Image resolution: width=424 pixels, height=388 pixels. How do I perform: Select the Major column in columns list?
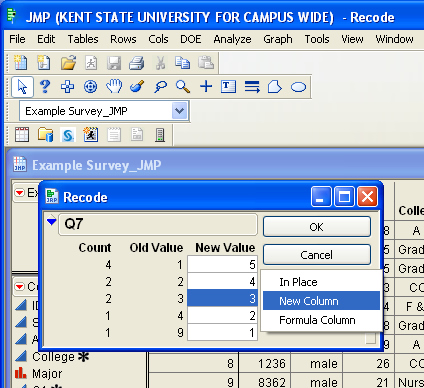click(x=47, y=374)
